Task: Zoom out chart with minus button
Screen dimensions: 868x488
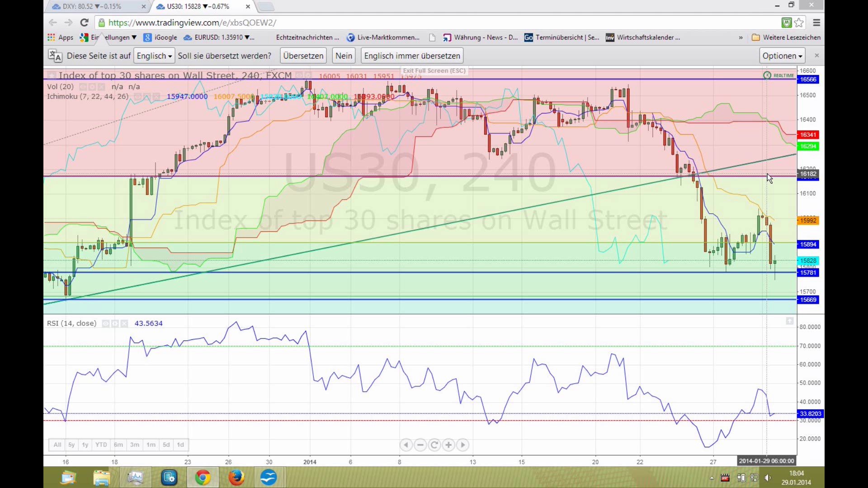Action: point(420,445)
